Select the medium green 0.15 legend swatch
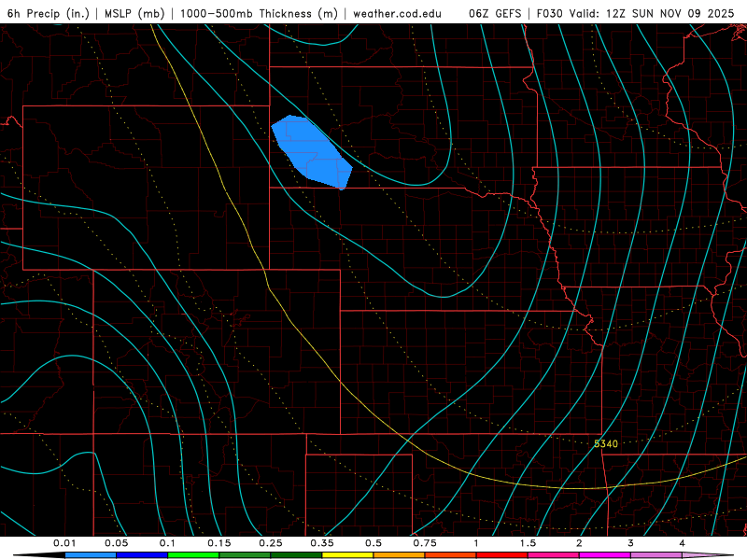Screen dimensions: 747x560 245,555
